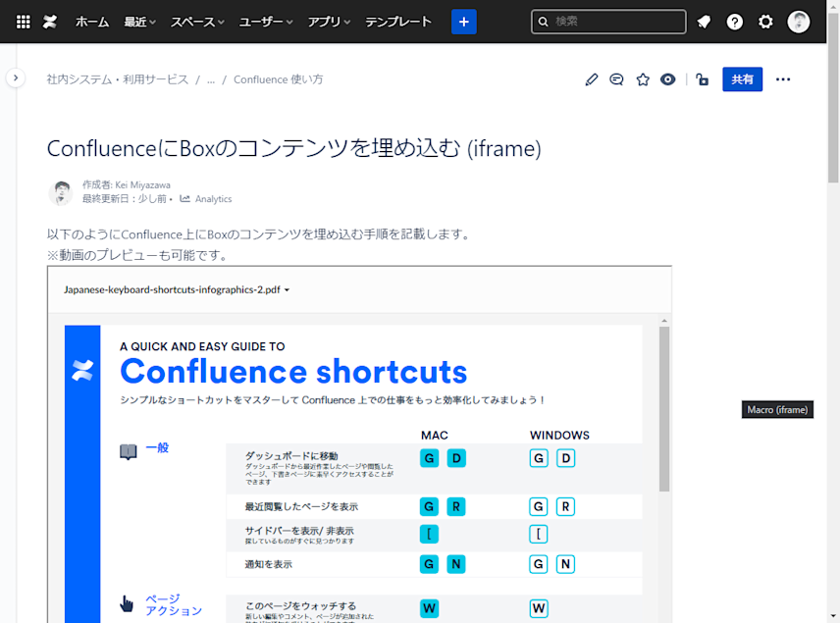This screenshot has width=840, height=623.
Task: Click 最近閲覧したページを表示 row label
Action: coord(301,507)
